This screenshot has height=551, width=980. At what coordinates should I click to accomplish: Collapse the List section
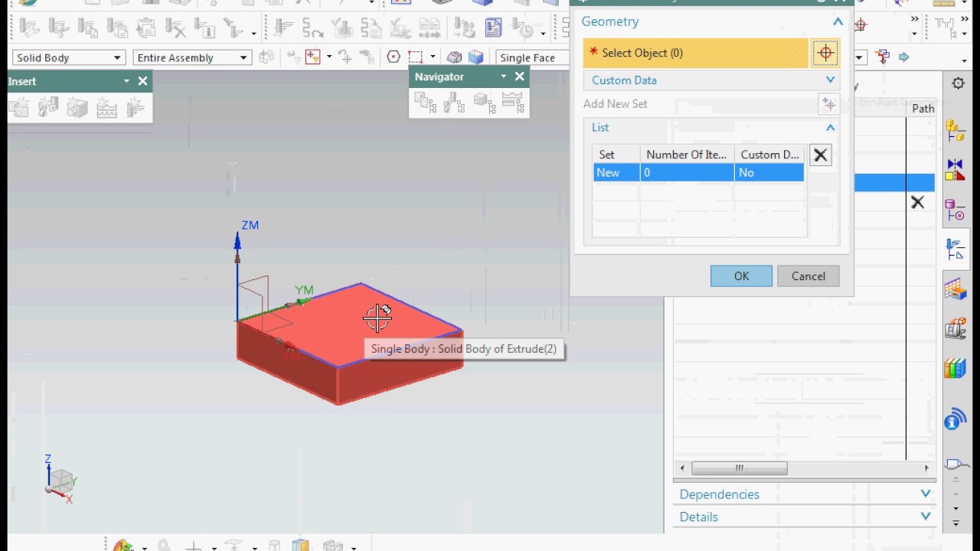click(x=830, y=127)
